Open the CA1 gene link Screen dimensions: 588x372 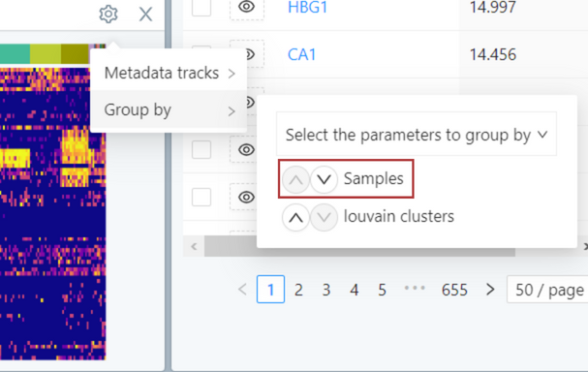click(301, 55)
